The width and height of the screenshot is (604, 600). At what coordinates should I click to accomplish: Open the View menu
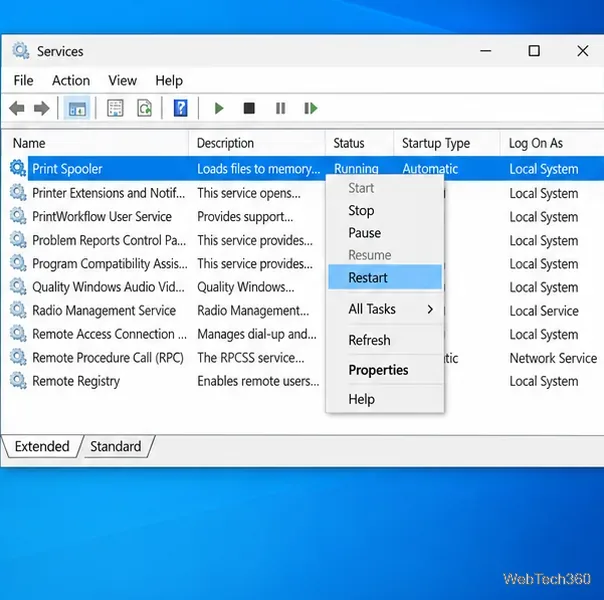(x=122, y=80)
